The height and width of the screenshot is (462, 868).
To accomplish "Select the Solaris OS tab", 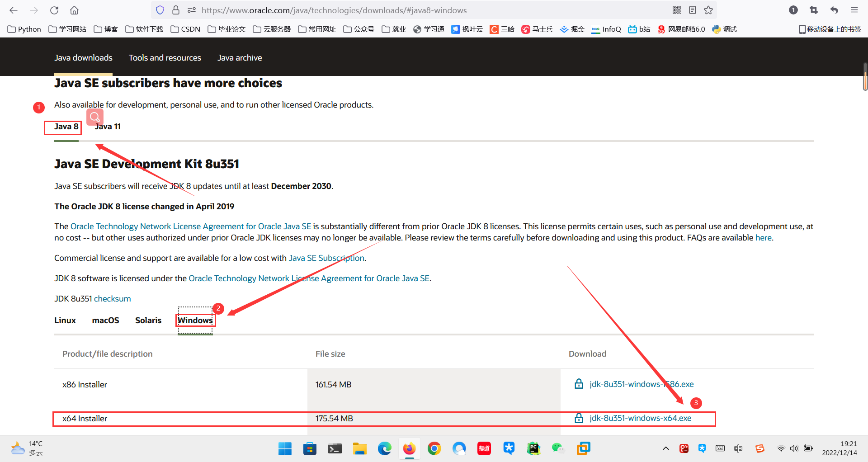I will click(x=148, y=320).
